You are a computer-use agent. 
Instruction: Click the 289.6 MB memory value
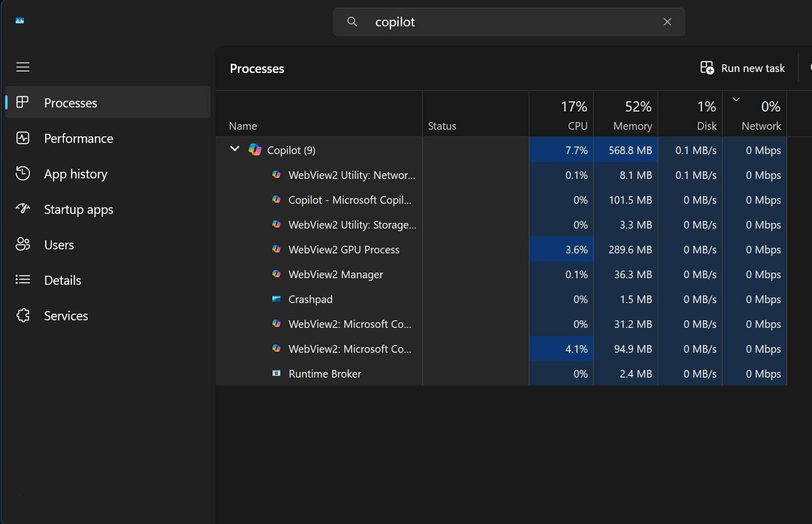(x=630, y=249)
